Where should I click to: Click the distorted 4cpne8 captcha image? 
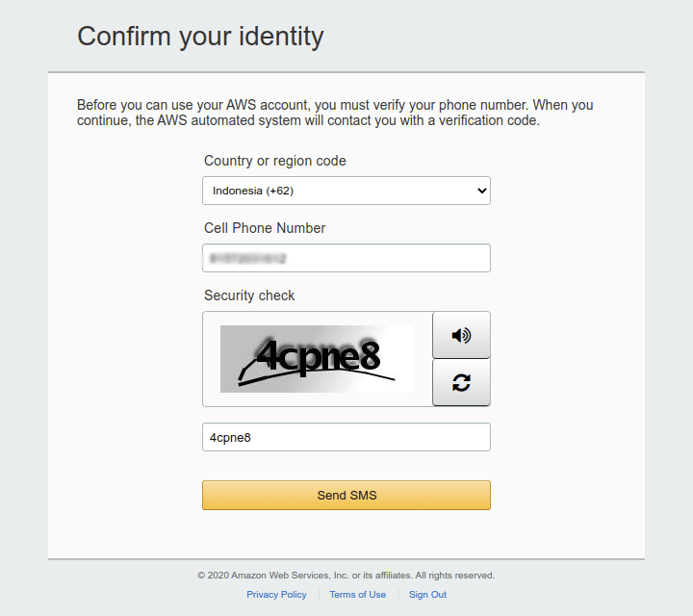317,356
